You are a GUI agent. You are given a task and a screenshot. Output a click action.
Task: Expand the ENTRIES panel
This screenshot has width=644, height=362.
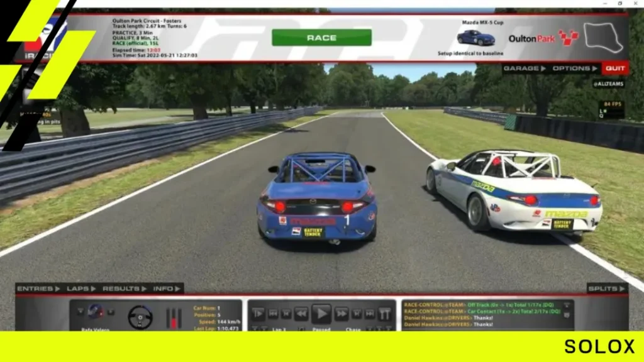38,288
